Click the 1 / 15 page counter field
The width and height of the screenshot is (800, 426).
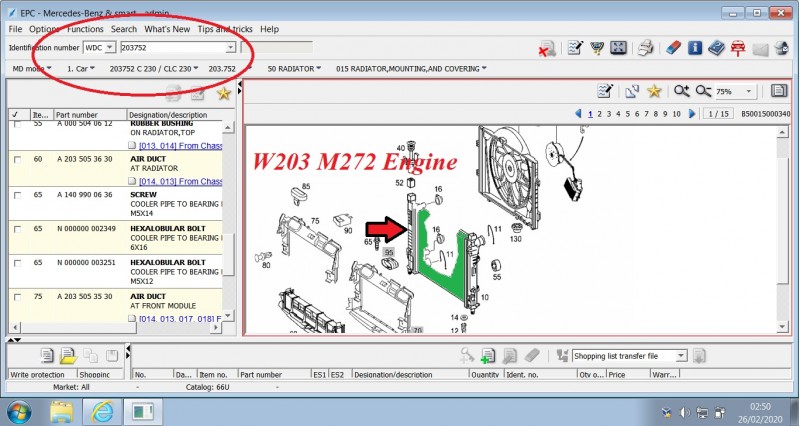coord(718,114)
